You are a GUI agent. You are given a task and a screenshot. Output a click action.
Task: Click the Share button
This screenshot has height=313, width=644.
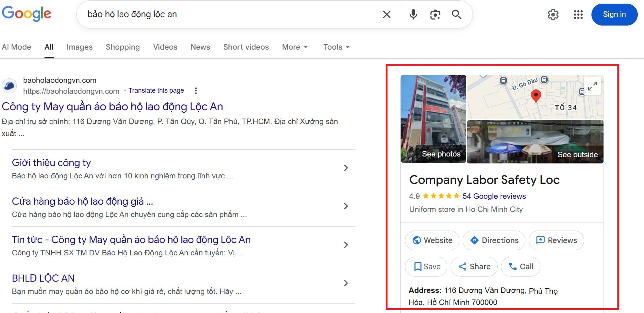tap(474, 267)
